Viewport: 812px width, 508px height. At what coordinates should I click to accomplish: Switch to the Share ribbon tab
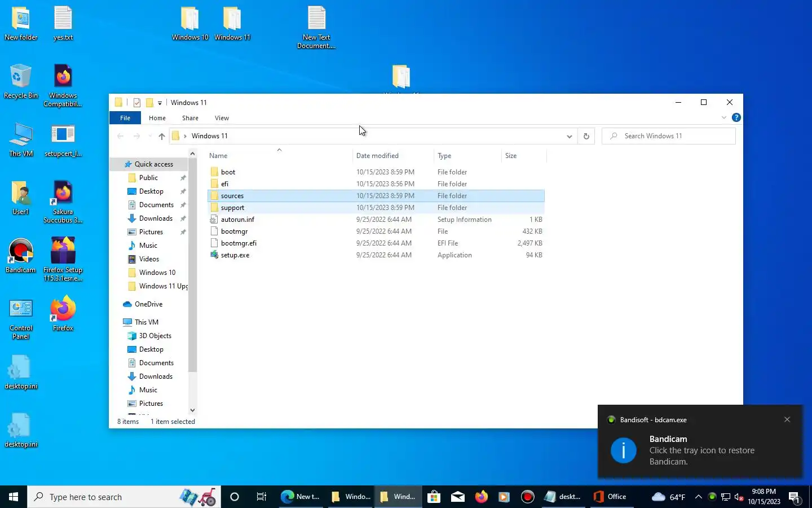(190, 118)
